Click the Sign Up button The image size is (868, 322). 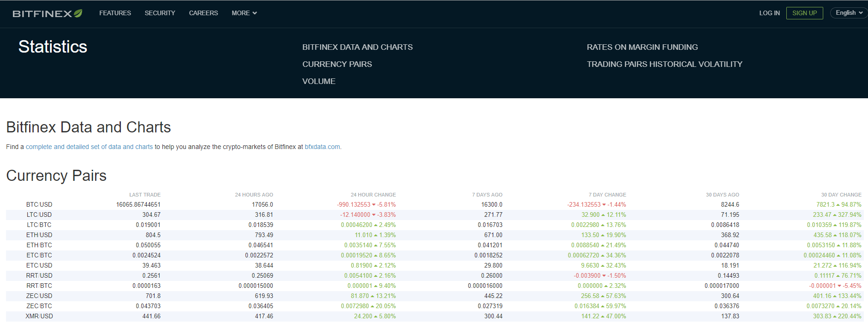pyautogui.click(x=804, y=13)
